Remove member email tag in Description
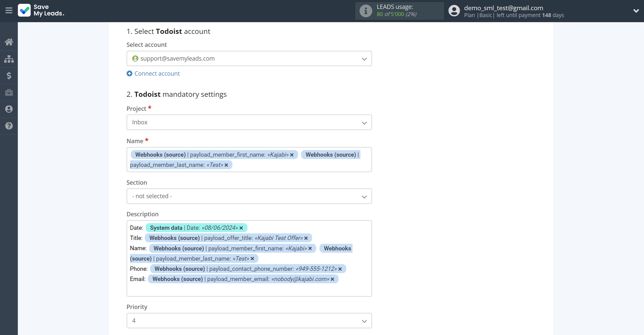The height and width of the screenshot is (335, 644). (332, 279)
